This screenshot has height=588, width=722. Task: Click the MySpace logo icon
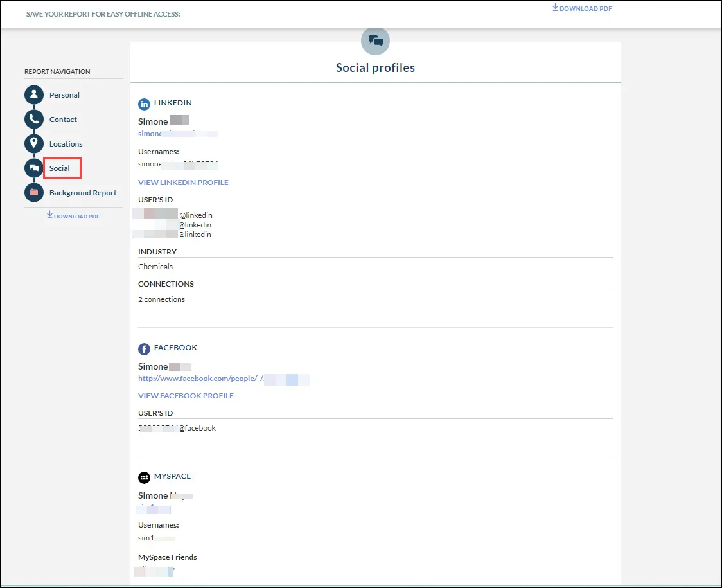point(144,477)
